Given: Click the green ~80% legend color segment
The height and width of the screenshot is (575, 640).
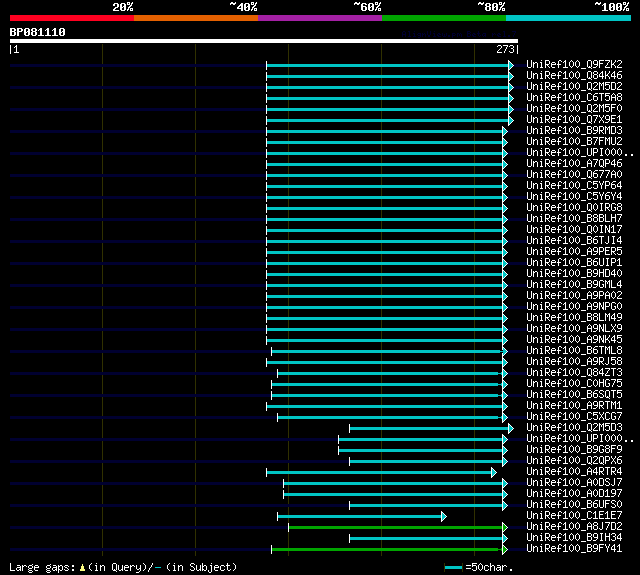Looking at the screenshot, I should point(444,18).
